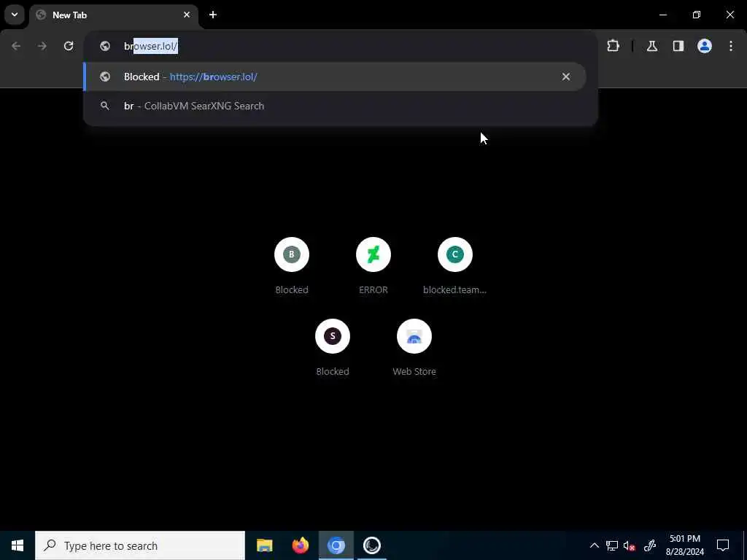Go back with the back arrow

[x=16, y=46]
